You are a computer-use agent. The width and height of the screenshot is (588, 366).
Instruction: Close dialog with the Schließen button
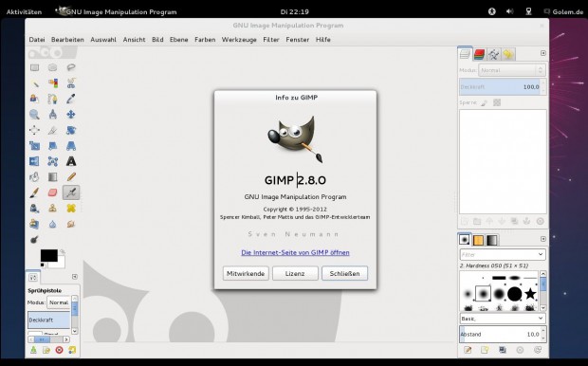(x=344, y=273)
